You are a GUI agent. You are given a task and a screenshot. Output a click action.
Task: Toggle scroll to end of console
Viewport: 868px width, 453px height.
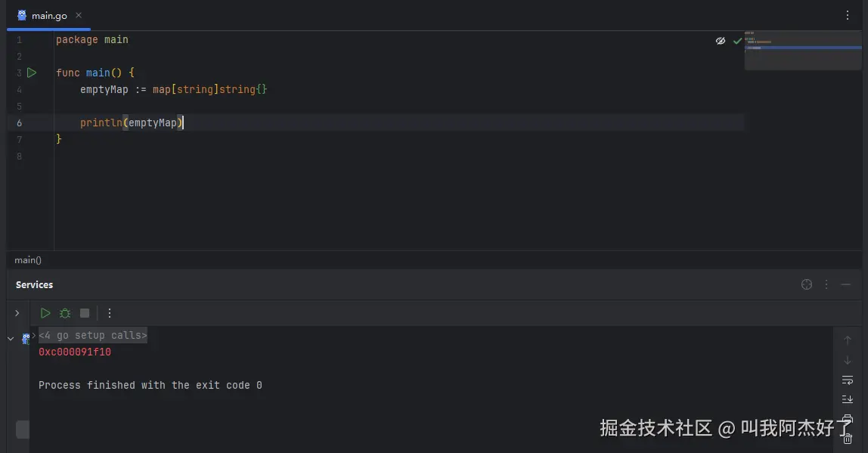coord(848,399)
